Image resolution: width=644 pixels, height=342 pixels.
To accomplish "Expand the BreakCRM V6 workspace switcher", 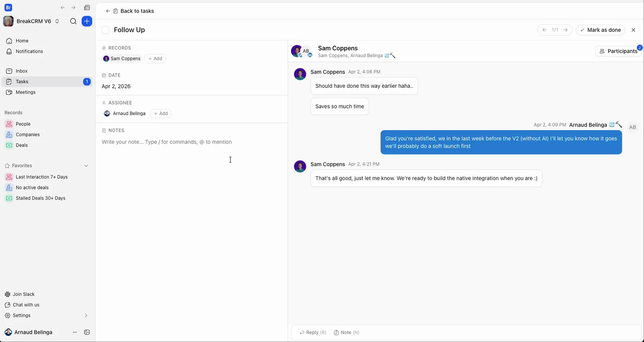I will point(57,21).
